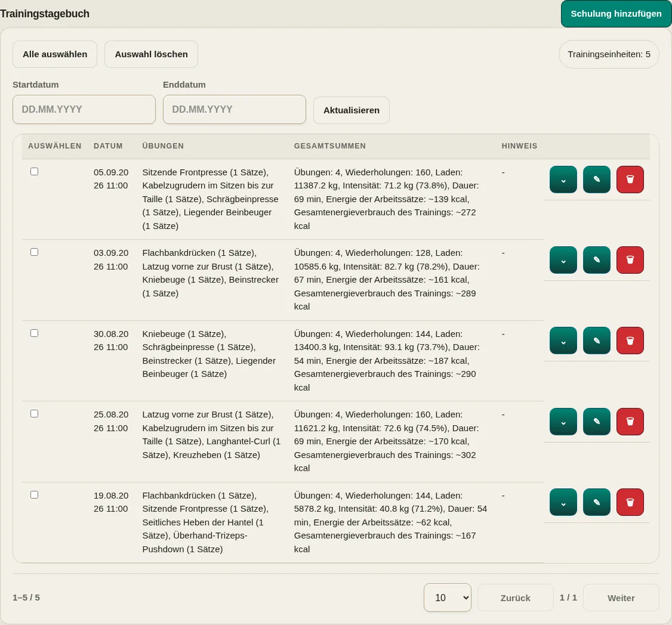Image resolution: width=672 pixels, height=625 pixels.
Task: Click the date cell 05.09.2026 11:00
Action: tap(111, 179)
